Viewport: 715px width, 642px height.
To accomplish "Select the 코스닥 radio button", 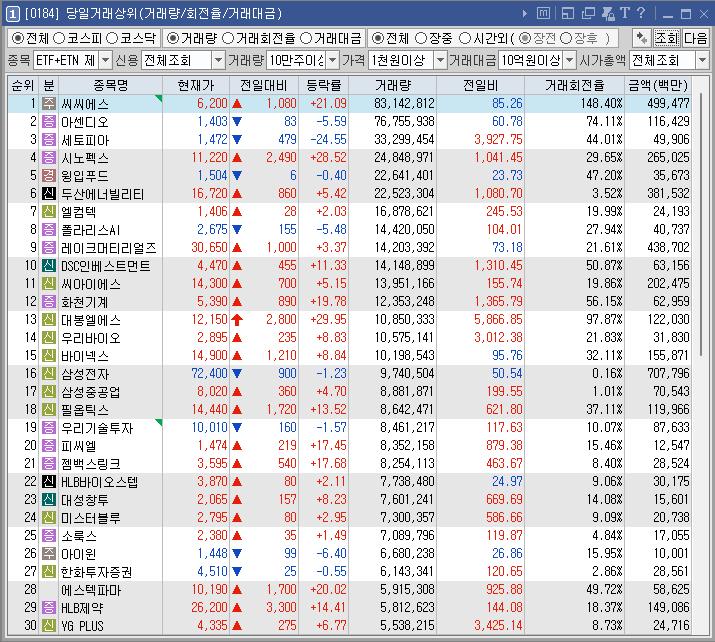I will tap(112, 38).
